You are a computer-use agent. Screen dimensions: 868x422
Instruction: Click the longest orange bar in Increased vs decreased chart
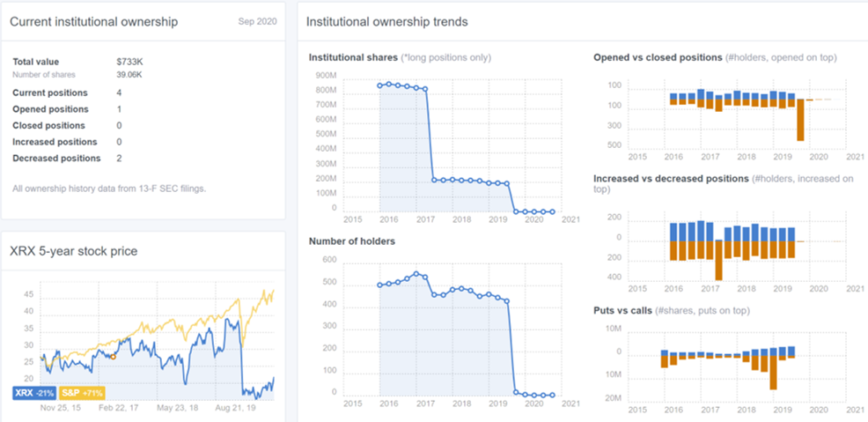[x=718, y=260]
